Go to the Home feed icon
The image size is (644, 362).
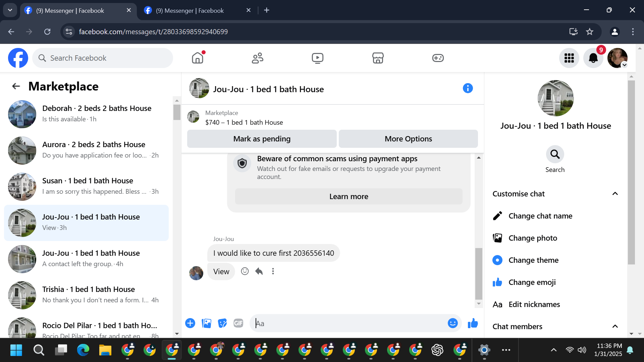click(198, 58)
